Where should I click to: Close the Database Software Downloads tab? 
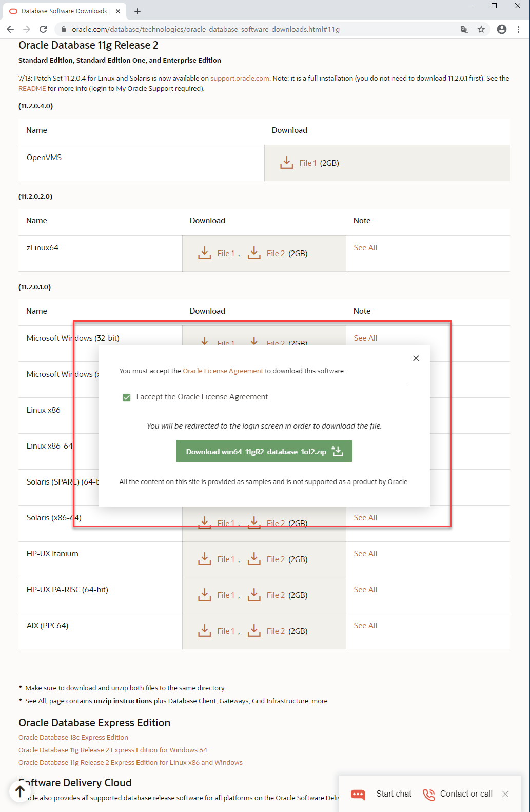click(x=118, y=11)
